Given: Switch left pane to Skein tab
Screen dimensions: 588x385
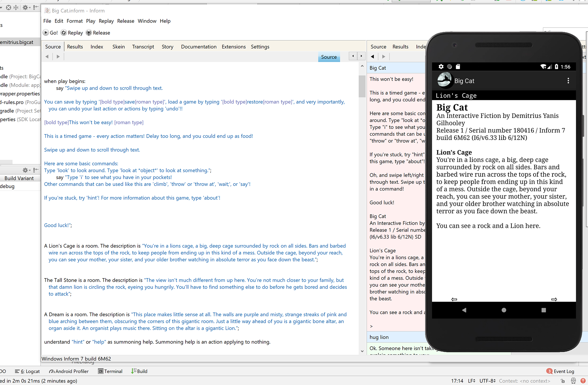Looking at the screenshot, I should coord(119,47).
